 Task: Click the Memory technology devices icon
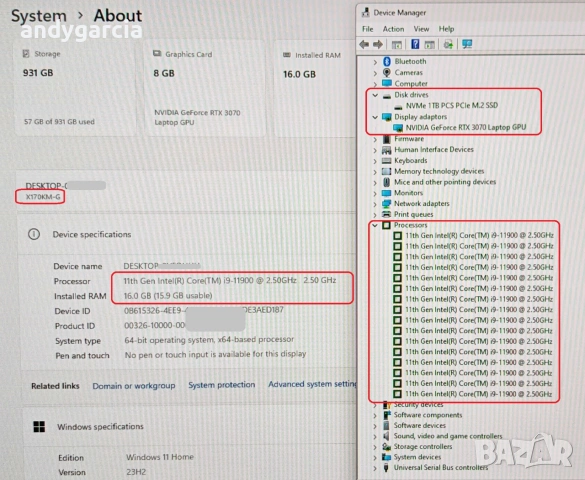click(x=387, y=172)
